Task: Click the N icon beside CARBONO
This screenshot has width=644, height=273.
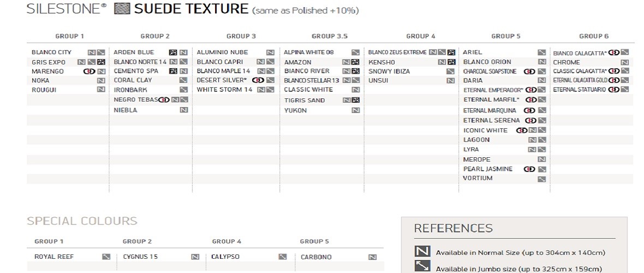Action: (x=373, y=257)
